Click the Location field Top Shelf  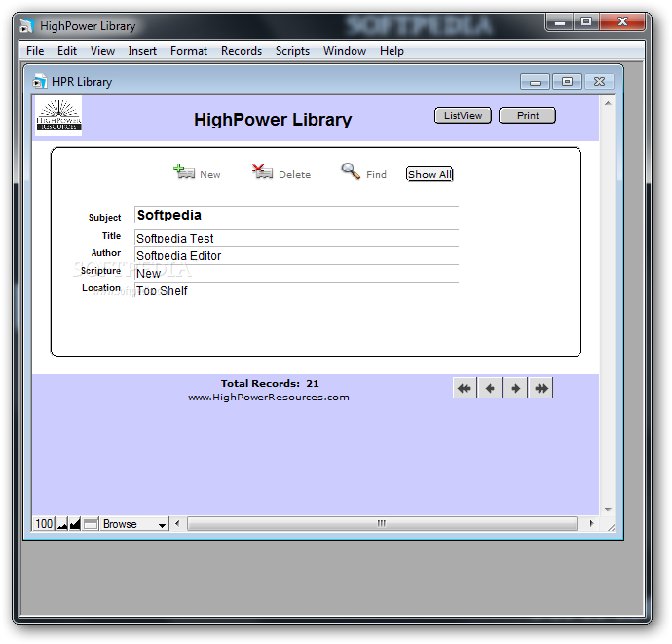(297, 290)
